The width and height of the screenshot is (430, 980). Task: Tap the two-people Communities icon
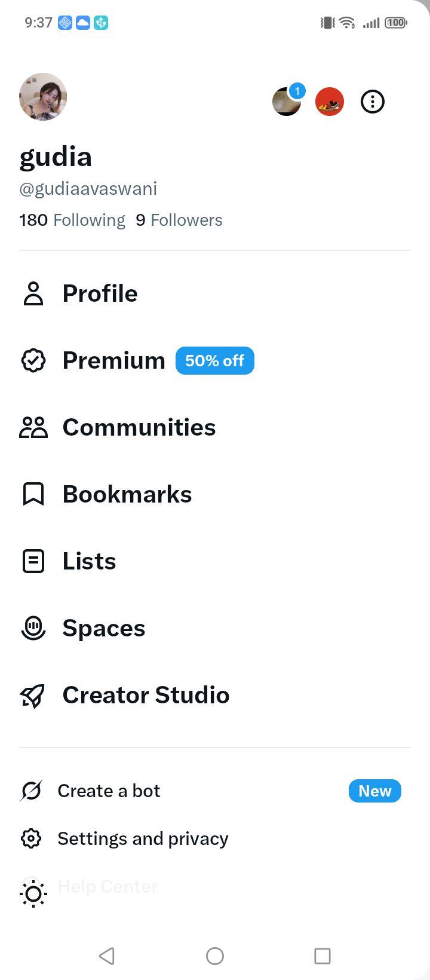click(x=33, y=427)
